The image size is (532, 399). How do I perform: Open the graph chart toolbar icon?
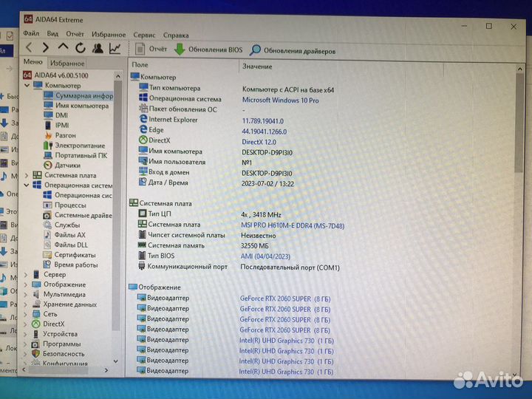click(x=115, y=49)
